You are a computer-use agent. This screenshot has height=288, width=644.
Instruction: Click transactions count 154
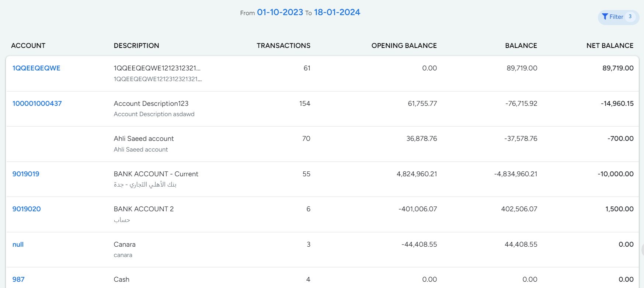click(x=305, y=104)
